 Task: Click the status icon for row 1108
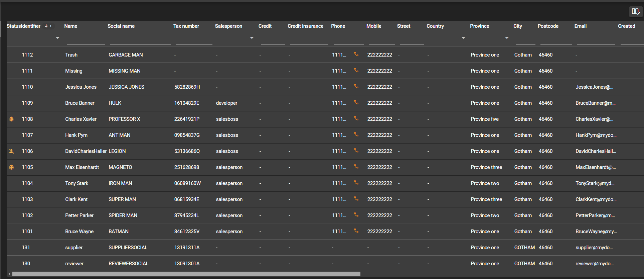(x=11, y=119)
